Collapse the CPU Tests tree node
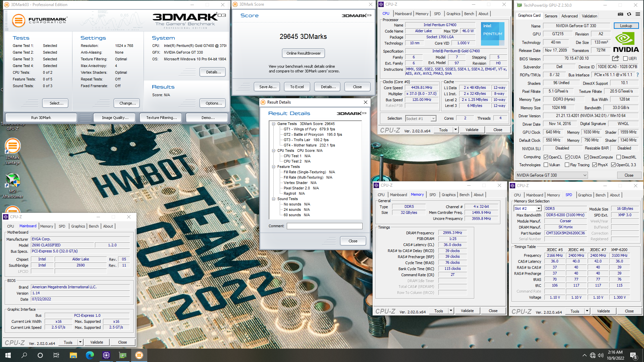644x362 pixels. [274, 150]
